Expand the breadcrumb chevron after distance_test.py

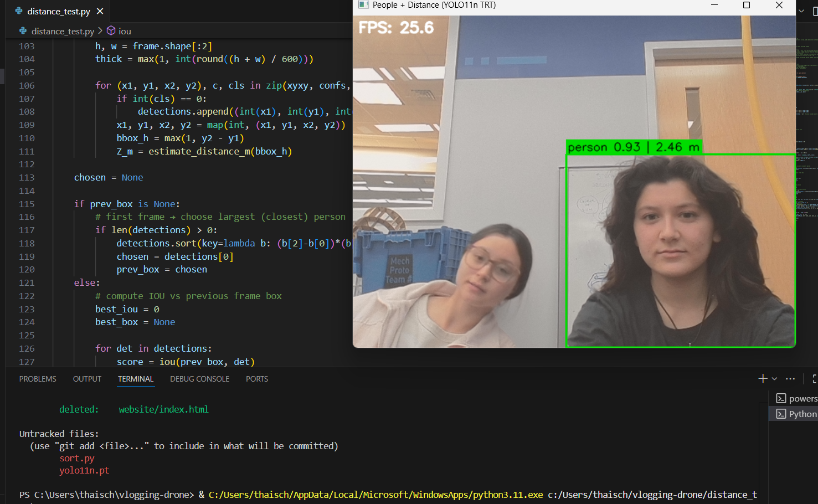coord(100,31)
